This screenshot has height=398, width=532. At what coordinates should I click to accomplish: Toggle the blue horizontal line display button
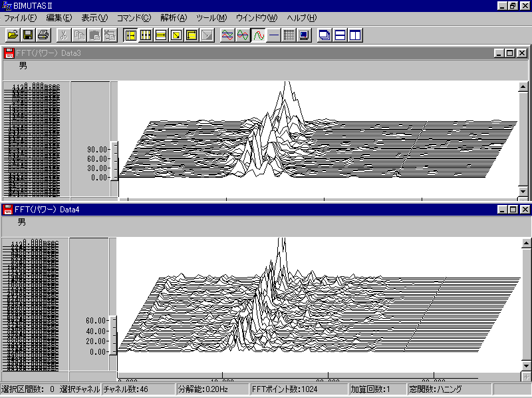273,35
